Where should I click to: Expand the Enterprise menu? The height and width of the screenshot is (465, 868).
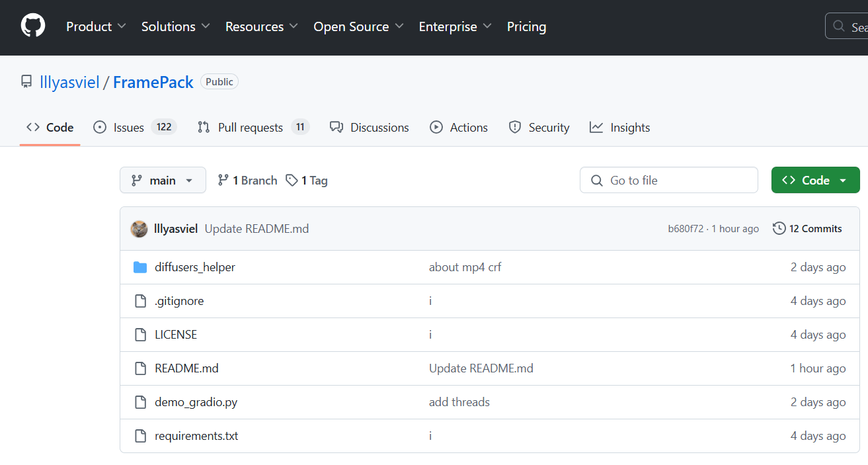pyautogui.click(x=455, y=26)
